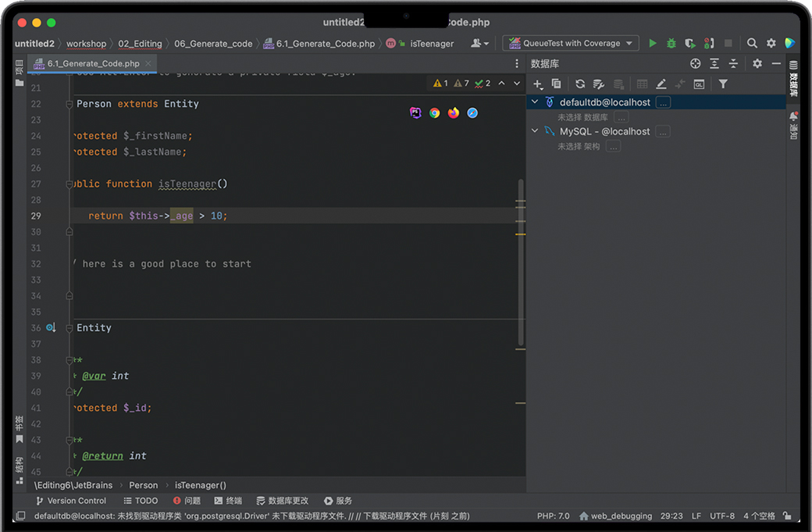The width and height of the screenshot is (812, 532).
Task: Toggle the fold marker beside the isTeenager function
Action: (x=69, y=184)
